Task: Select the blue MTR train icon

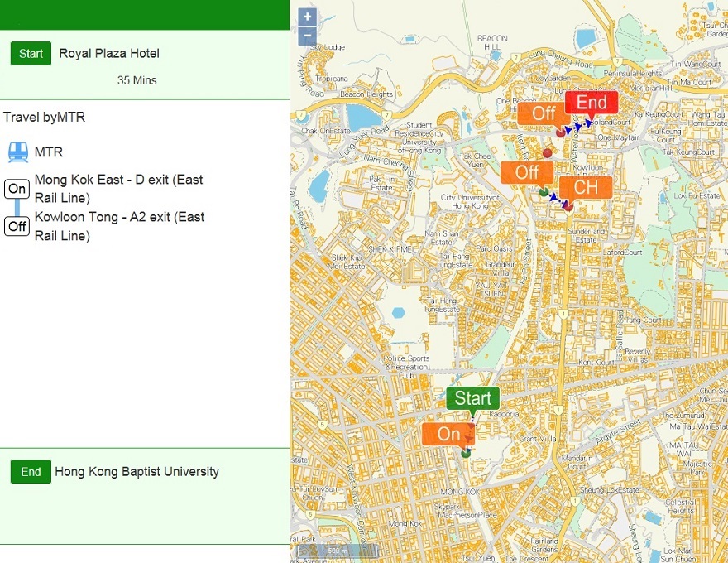Action: coord(18,152)
